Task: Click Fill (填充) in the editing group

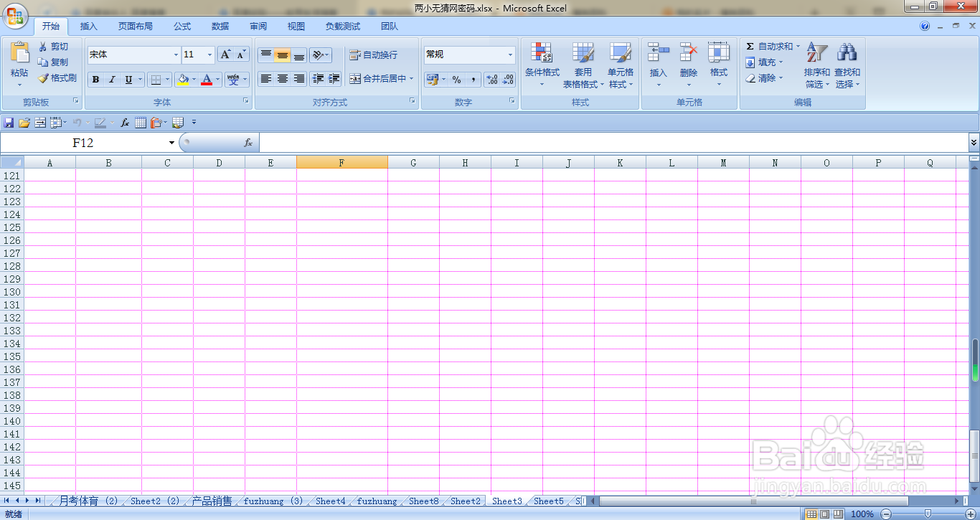Action: 764,62
